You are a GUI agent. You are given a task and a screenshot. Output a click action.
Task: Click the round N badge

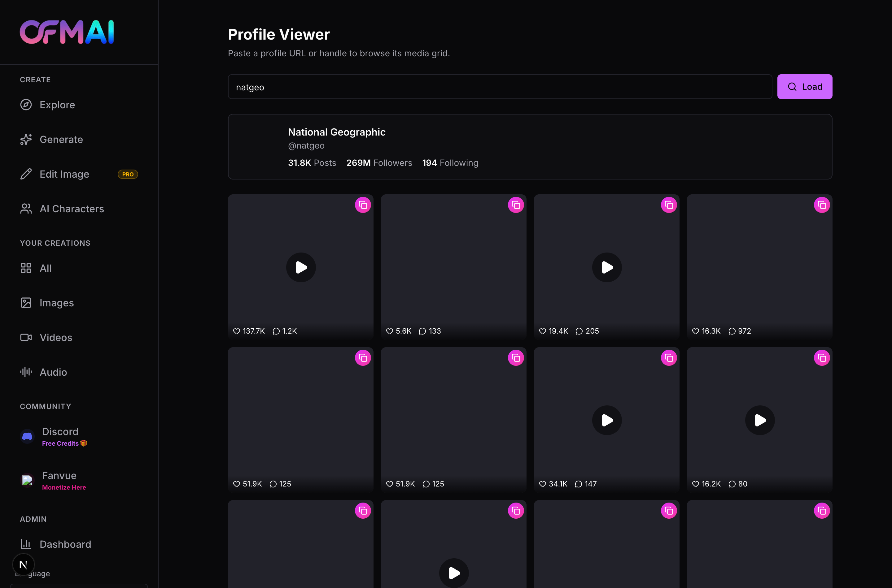tap(23, 564)
